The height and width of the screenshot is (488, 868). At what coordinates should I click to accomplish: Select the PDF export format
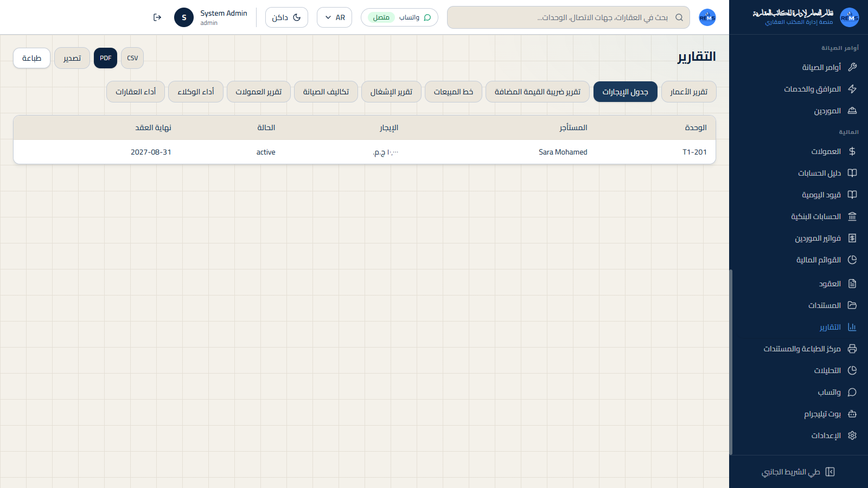[105, 58]
